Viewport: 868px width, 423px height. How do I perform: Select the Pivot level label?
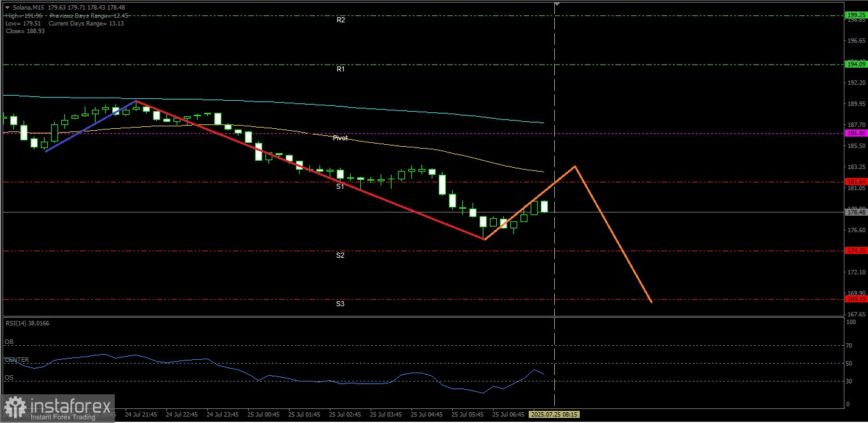pyautogui.click(x=341, y=138)
